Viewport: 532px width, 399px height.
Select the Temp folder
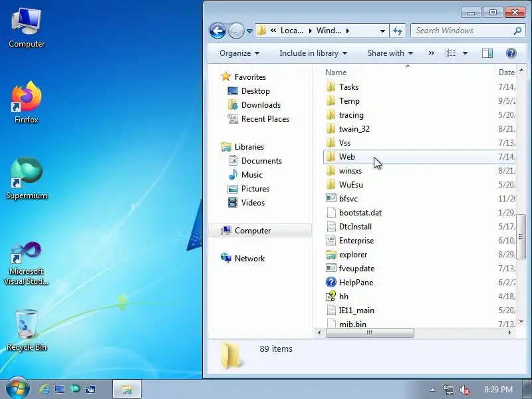(349, 101)
